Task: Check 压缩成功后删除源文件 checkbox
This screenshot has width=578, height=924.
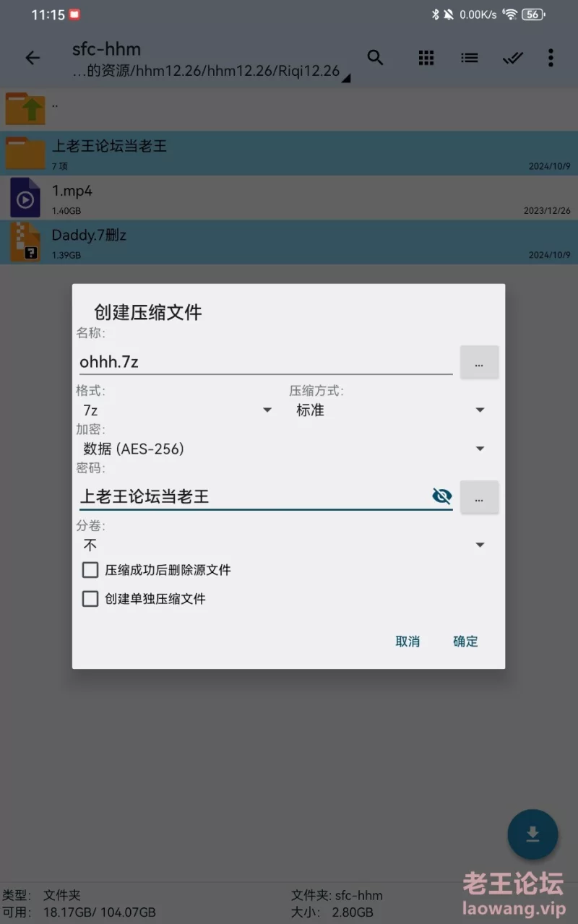Action: [90, 570]
